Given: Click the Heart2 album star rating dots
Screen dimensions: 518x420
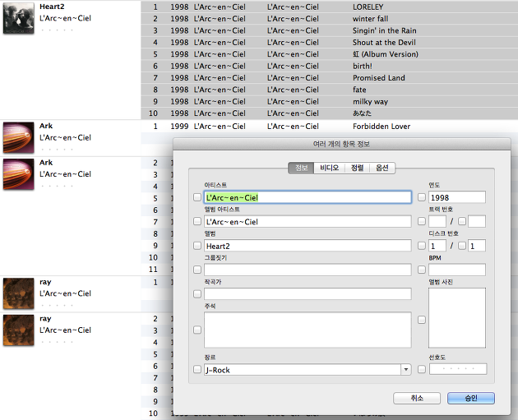Looking at the screenshot, I should click(57, 30).
